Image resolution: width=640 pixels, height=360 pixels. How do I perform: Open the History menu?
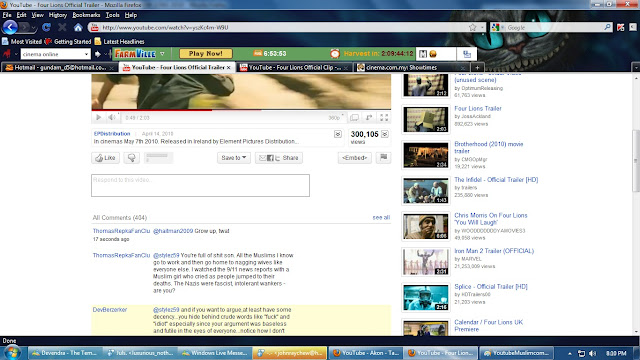pos(58,15)
